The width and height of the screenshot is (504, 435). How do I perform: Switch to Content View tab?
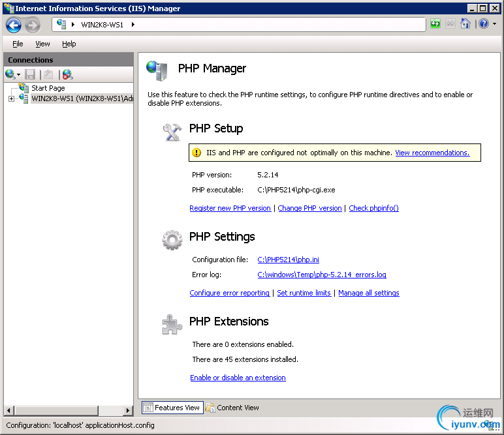click(x=232, y=408)
